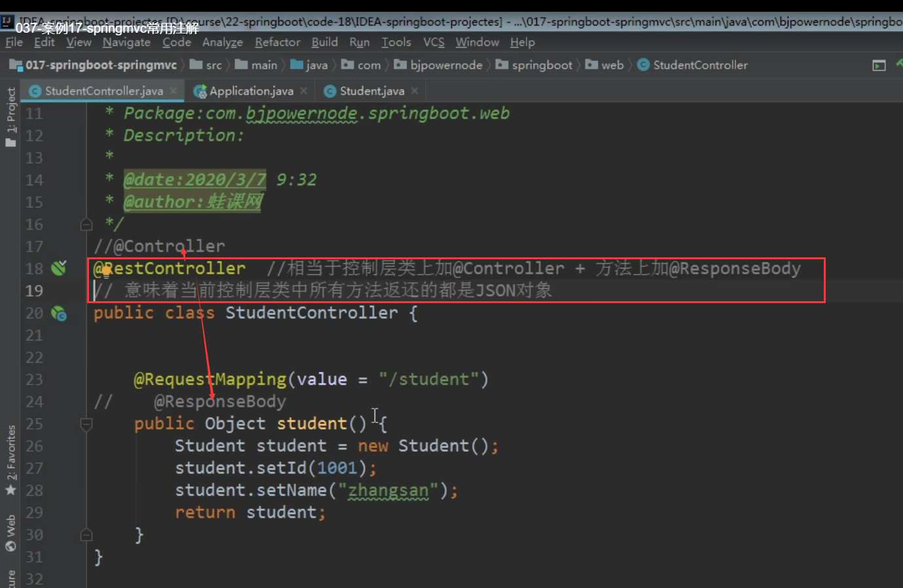Screen dimensions: 903x588
Task: Open the Build menu
Action: click(x=325, y=42)
